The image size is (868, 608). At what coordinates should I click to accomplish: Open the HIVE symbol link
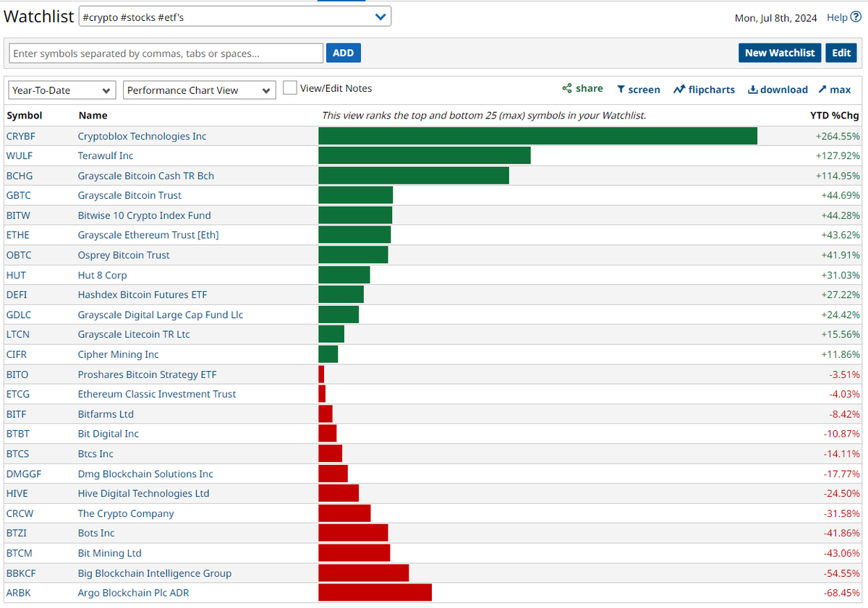[x=17, y=494]
